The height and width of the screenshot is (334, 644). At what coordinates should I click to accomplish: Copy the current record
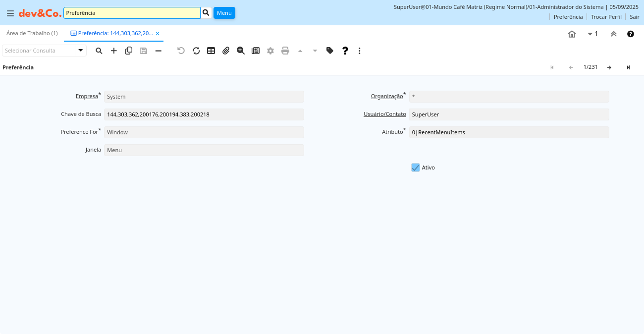click(x=129, y=51)
